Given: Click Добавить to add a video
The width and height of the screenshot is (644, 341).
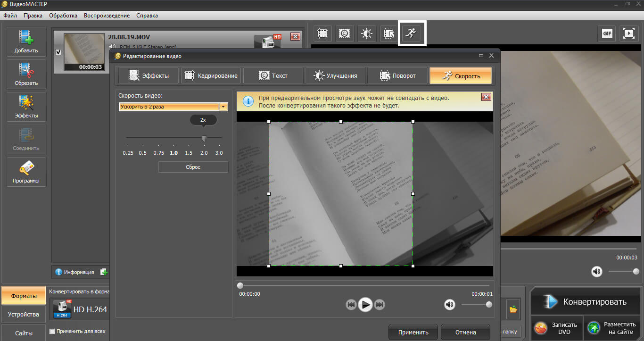Looking at the screenshot, I should pyautogui.click(x=26, y=42).
